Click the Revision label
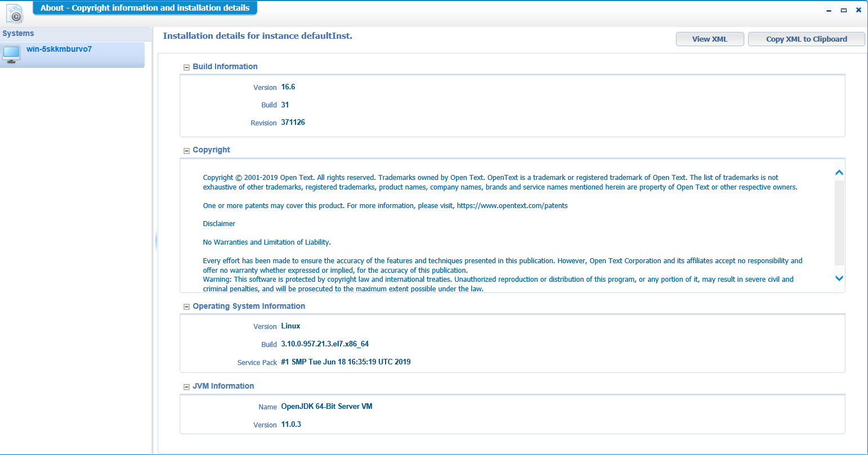 [x=263, y=123]
